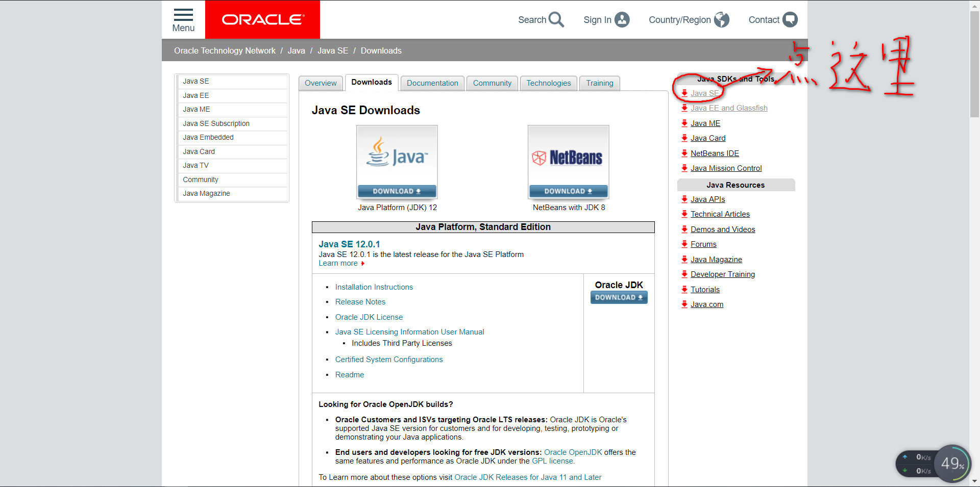This screenshot has width=980, height=487.
Task: Click the Java breadcrumb link
Action: tap(296, 50)
